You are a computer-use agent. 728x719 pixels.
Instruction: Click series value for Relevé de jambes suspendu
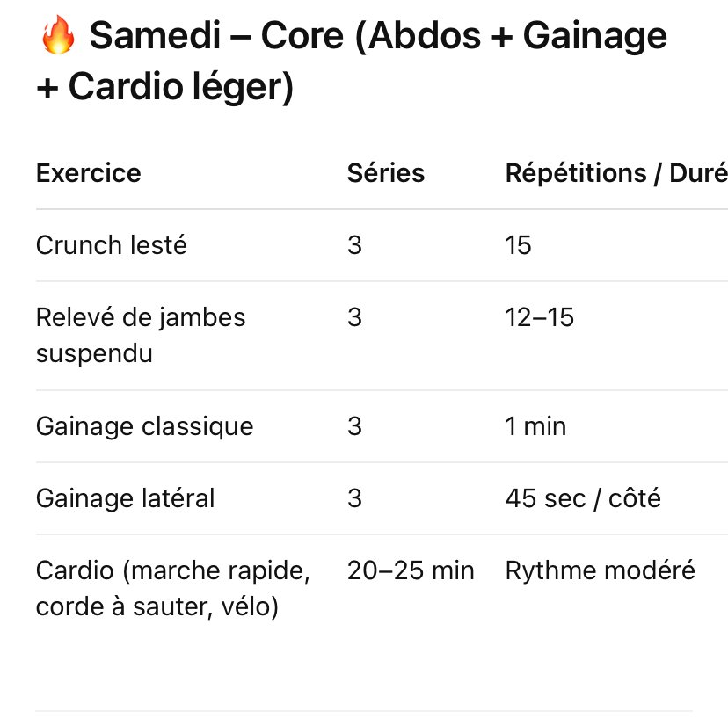(354, 317)
